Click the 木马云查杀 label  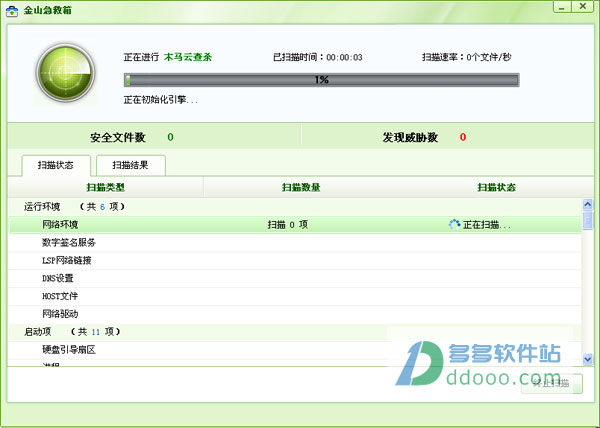[188, 57]
